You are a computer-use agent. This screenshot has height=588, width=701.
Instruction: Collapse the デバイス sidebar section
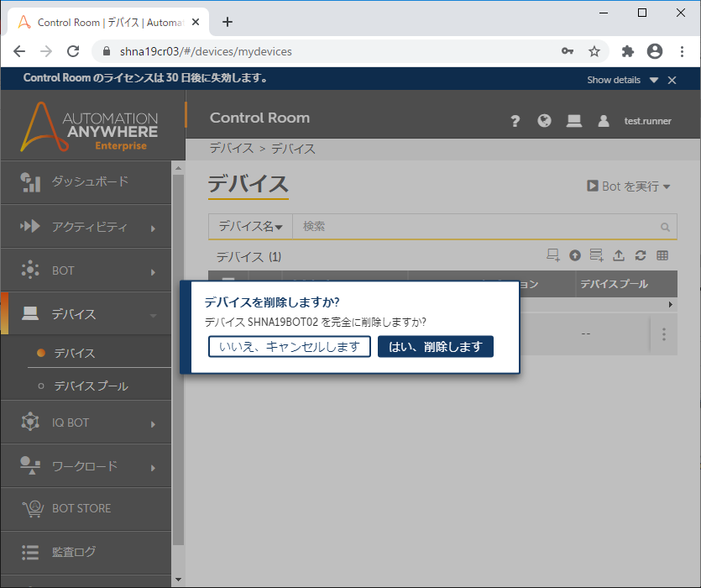click(86, 313)
